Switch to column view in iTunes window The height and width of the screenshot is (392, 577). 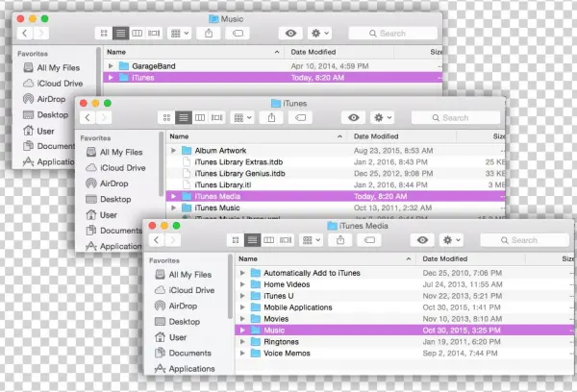point(200,117)
